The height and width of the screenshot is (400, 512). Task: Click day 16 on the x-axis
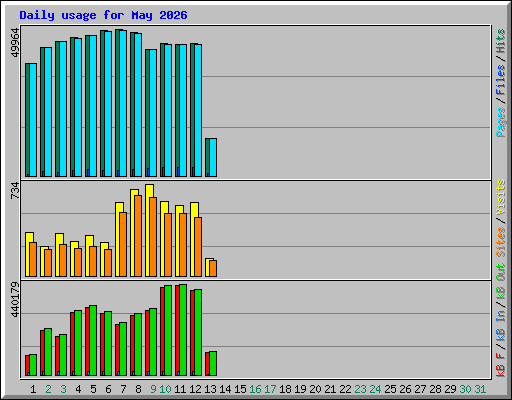[255, 389]
